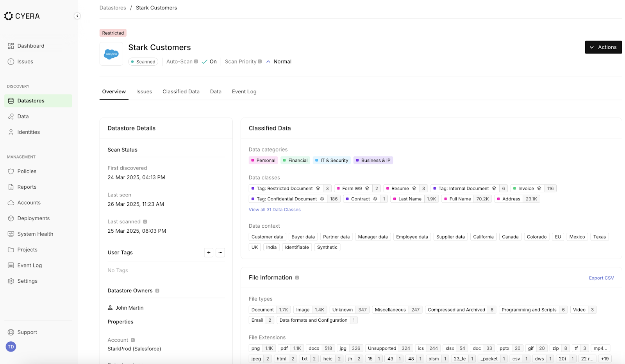625x364 pixels.
Task: Open Reports in the sidebar
Action: 26,187
